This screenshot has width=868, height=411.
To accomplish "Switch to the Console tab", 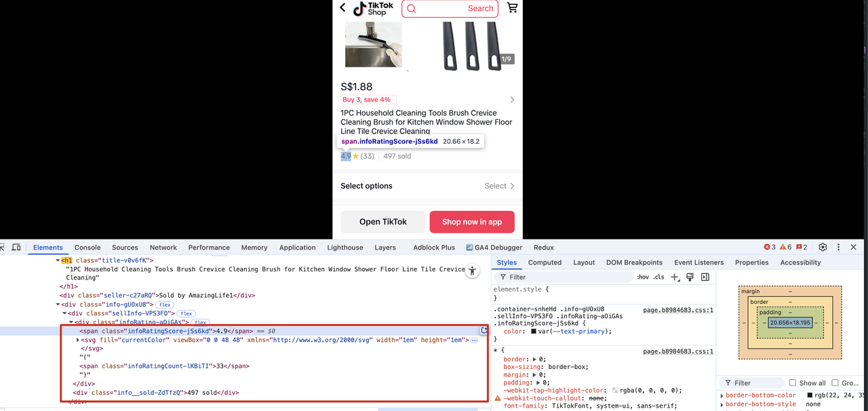I will tap(87, 248).
